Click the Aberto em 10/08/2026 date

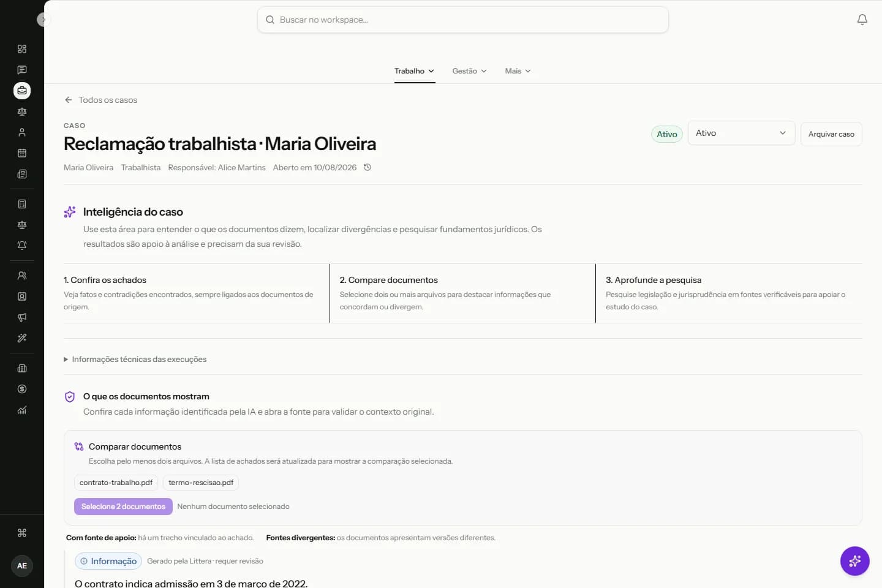coord(315,167)
